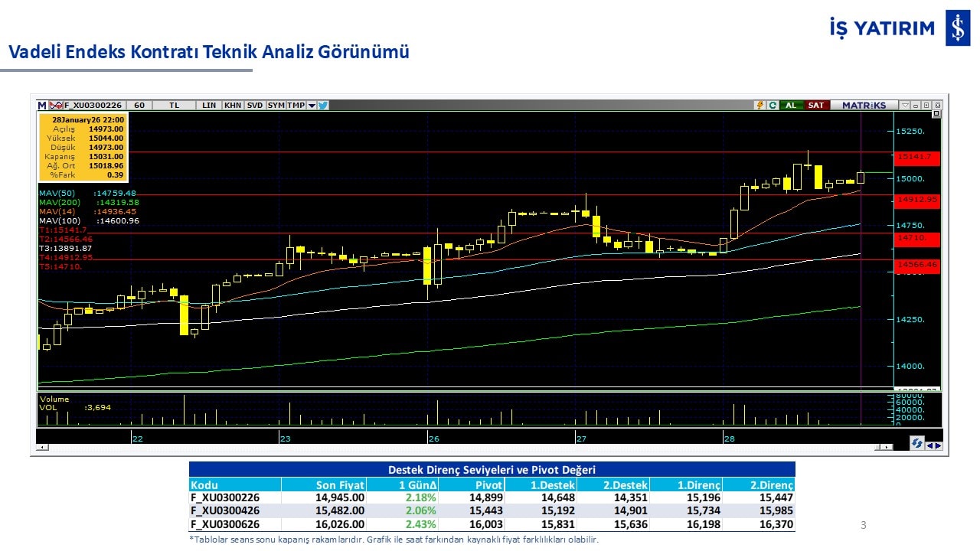Toggle LIN linear scale mode
Image resolution: width=980 pixels, height=551 pixels.
[x=209, y=106]
